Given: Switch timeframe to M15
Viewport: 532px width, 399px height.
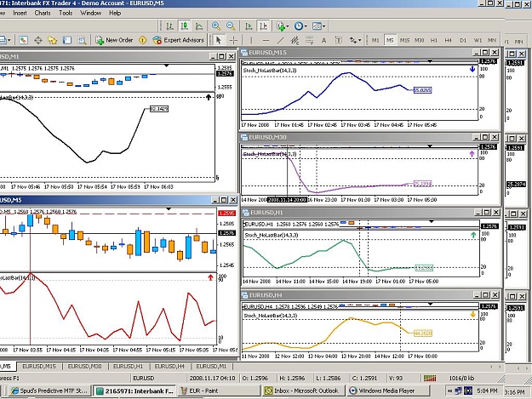Looking at the screenshot, I should pyautogui.click(x=404, y=40).
